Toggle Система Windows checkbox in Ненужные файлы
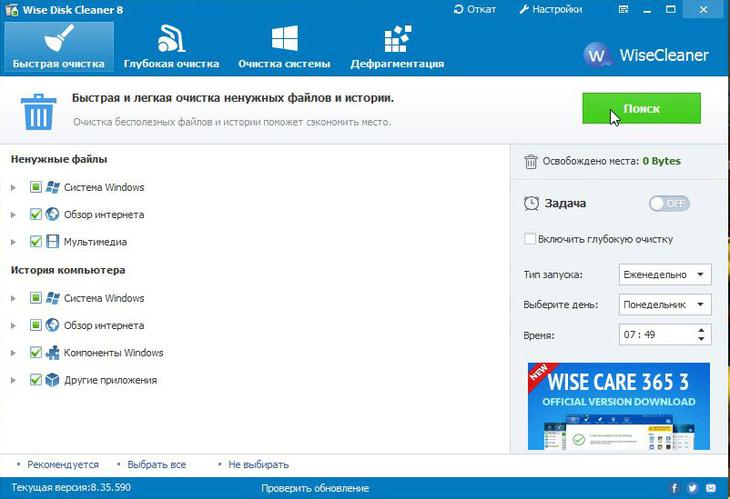Image resolution: width=730 pixels, height=499 pixels. (35, 187)
